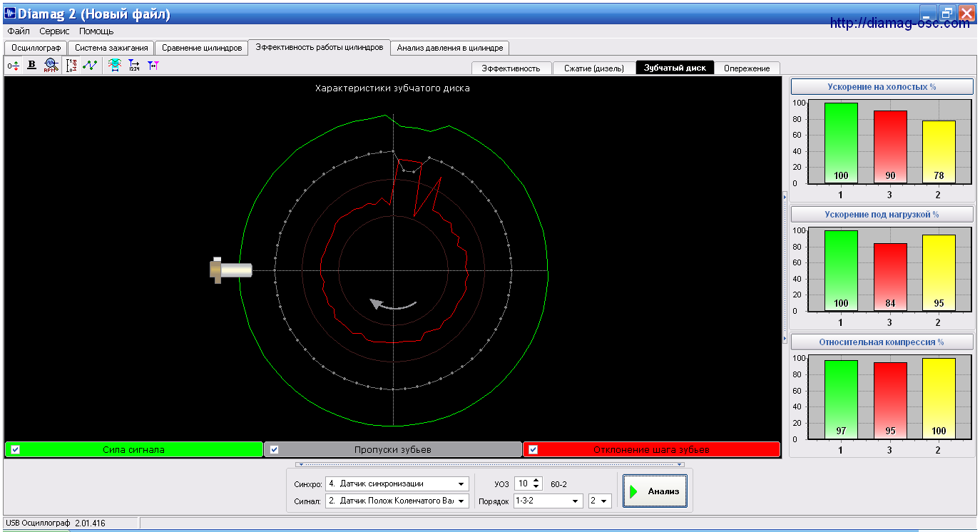The width and height of the screenshot is (980, 532).
Task: Click the green bar valued 97 in compression chart
Action: [x=841, y=399]
